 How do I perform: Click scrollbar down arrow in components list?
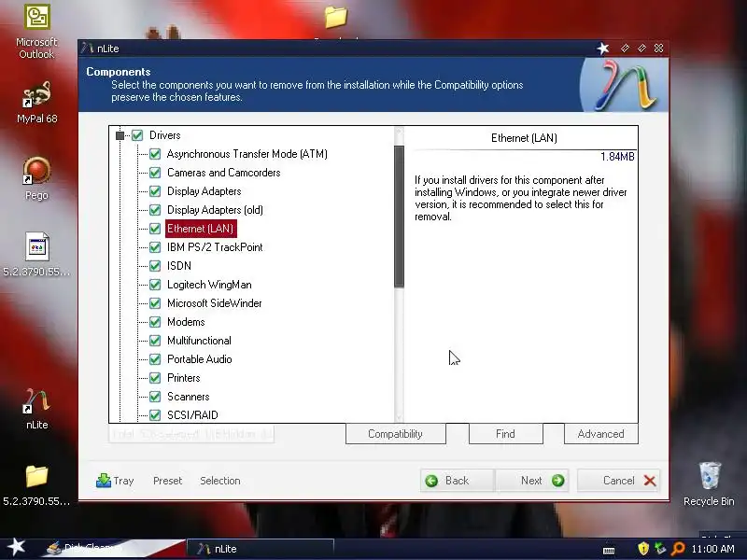coord(400,417)
